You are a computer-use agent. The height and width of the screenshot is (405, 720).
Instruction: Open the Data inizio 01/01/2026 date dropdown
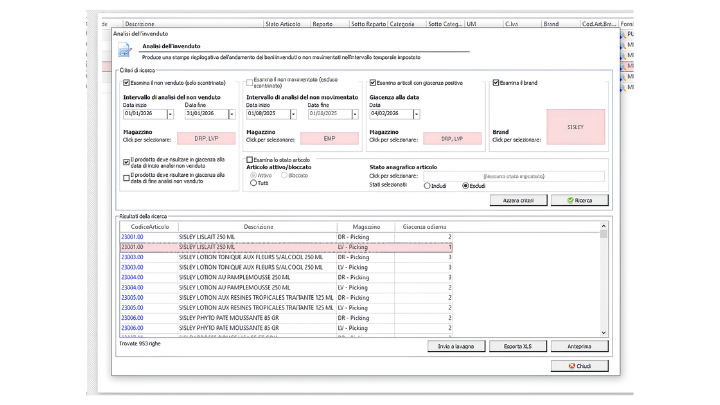coord(170,114)
